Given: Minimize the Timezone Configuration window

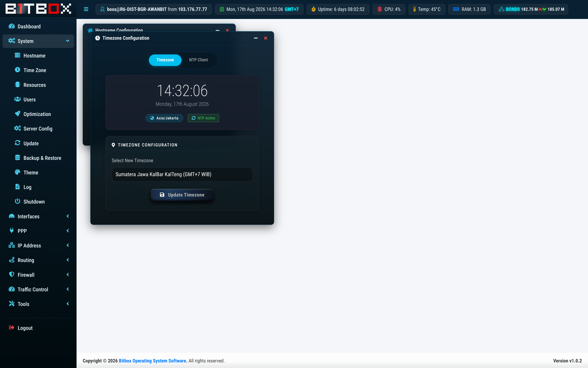Looking at the screenshot, I should [x=256, y=38].
